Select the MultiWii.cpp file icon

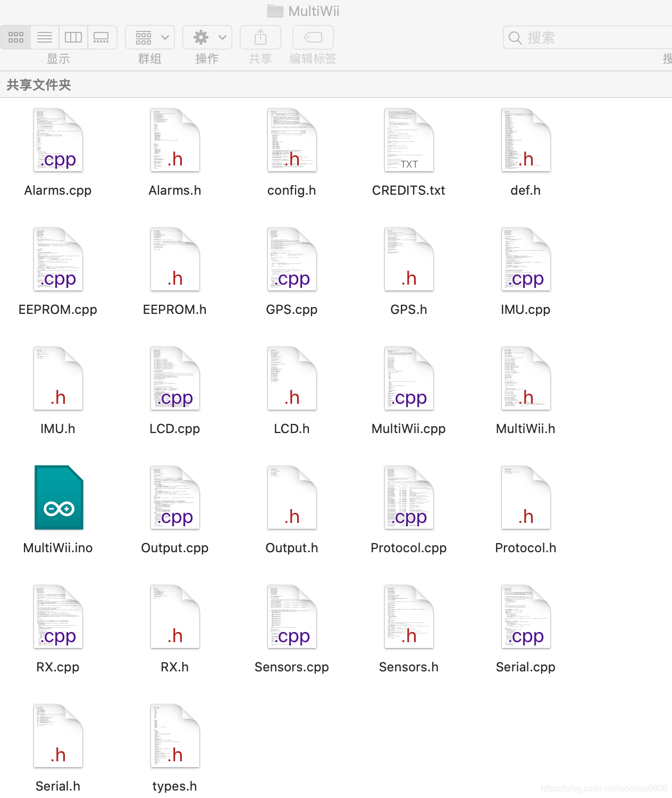(x=409, y=378)
